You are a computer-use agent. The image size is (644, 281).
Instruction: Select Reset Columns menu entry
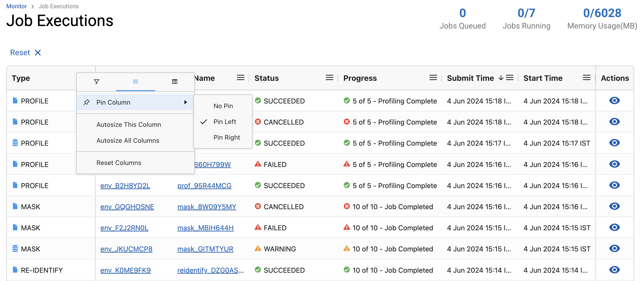pyautogui.click(x=119, y=163)
